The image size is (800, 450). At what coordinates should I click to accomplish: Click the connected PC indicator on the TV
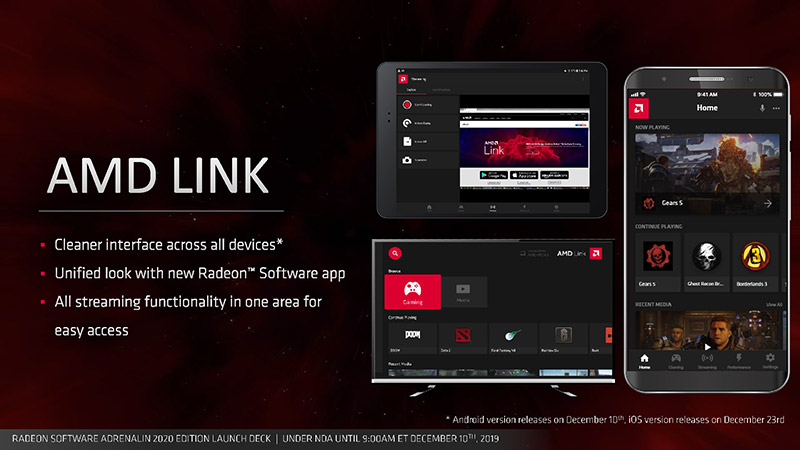click(x=534, y=253)
